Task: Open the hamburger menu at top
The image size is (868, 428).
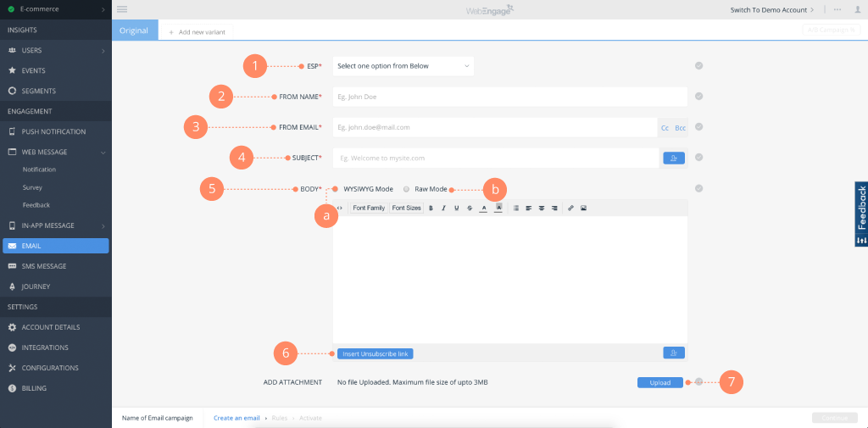Action: tap(122, 9)
